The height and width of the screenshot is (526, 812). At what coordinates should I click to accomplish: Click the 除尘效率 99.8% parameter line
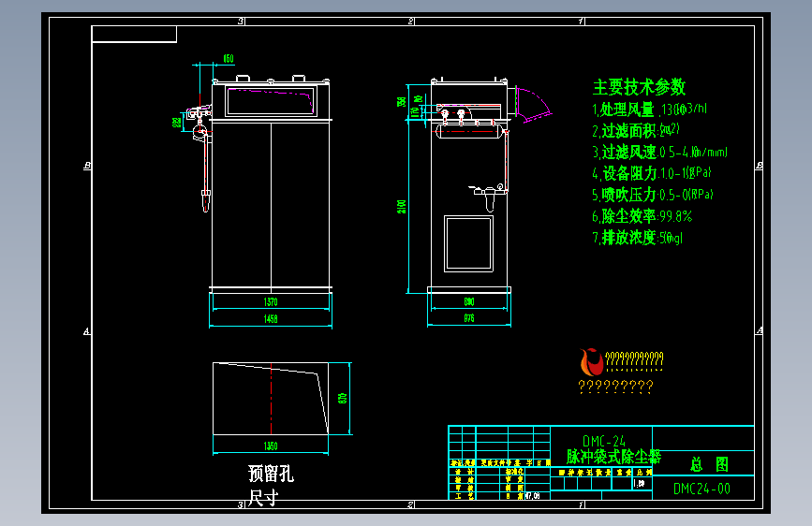(x=642, y=216)
